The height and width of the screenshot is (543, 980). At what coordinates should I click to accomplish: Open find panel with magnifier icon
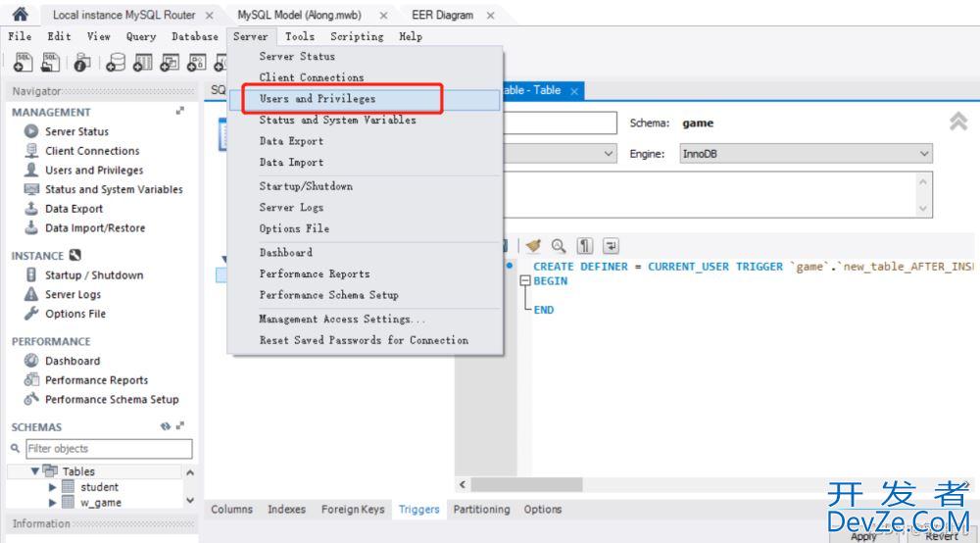point(559,246)
